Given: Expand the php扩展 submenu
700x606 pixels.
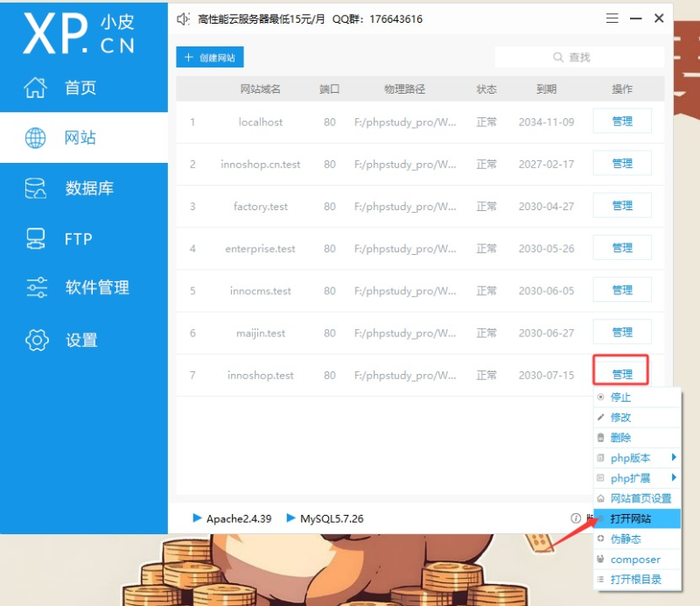Looking at the screenshot, I should tap(637, 478).
